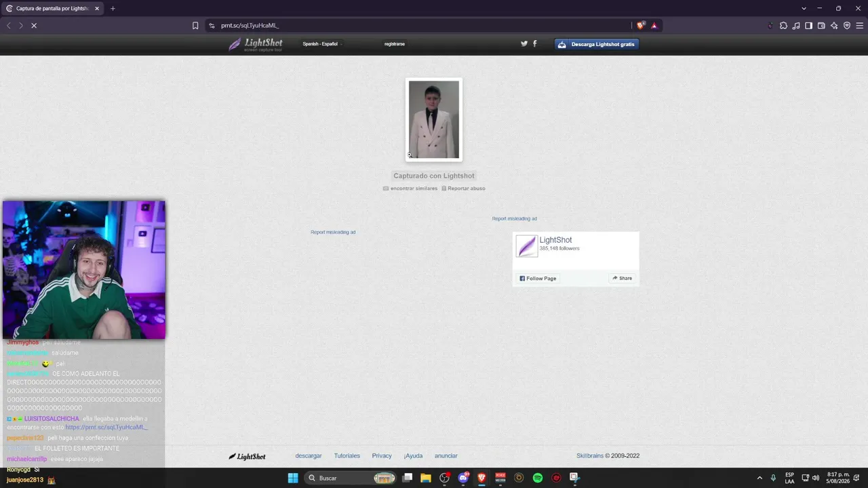Open the LightShot Facebook page title link
The width and height of the screenshot is (868, 488).
click(x=555, y=240)
